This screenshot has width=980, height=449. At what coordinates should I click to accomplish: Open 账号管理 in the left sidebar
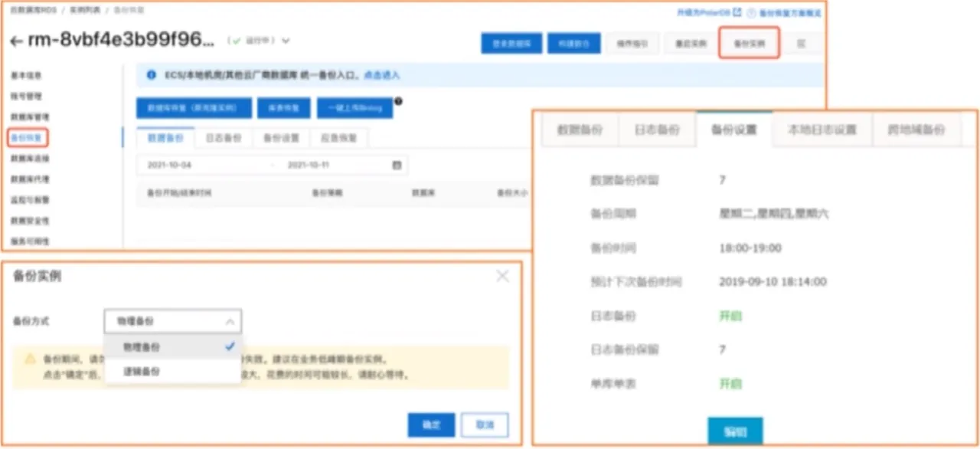point(26,97)
